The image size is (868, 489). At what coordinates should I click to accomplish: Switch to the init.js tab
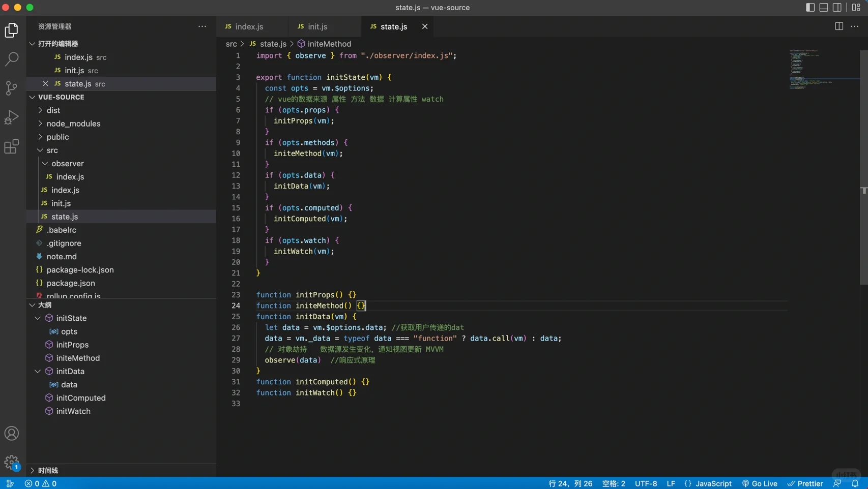pyautogui.click(x=317, y=26)
